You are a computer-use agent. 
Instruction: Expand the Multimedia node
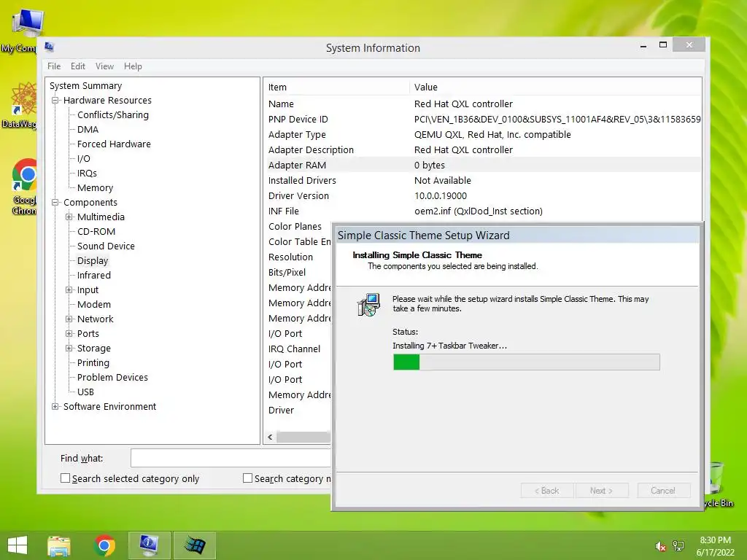coord(69,217)
